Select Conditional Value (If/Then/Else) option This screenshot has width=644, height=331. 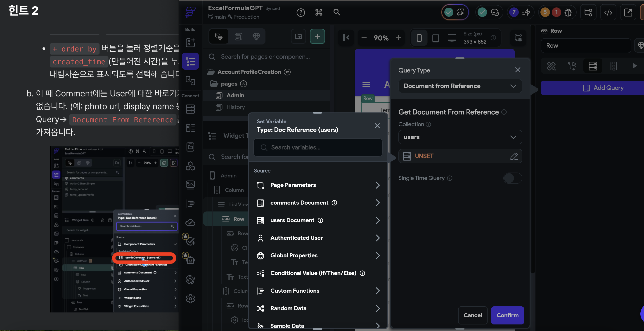coord(317,273)
